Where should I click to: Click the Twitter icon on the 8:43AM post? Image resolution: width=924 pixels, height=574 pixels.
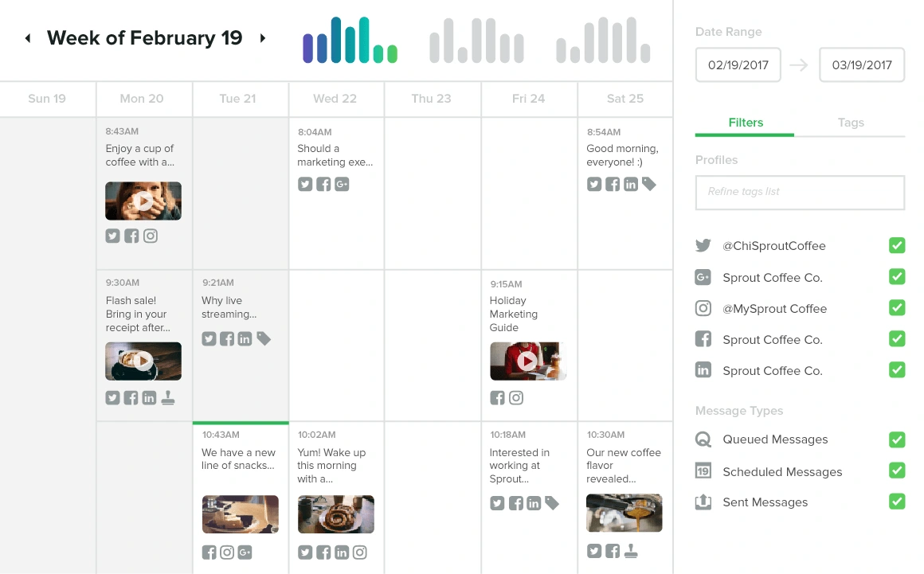(x=112, y=236)
